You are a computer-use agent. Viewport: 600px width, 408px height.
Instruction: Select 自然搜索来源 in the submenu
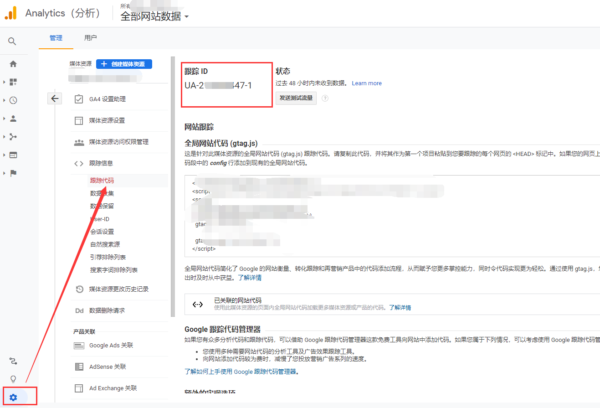click(105, 244)
